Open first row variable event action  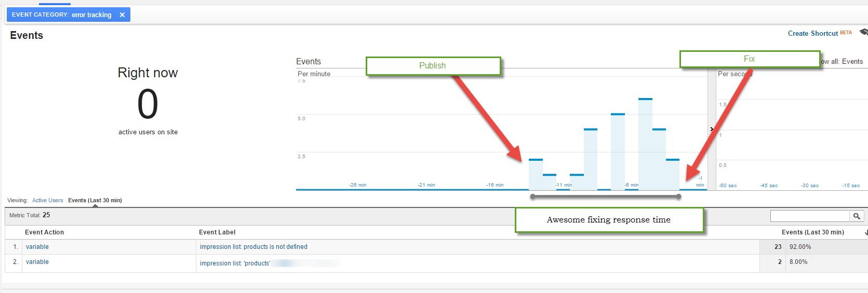coord(37,247)
